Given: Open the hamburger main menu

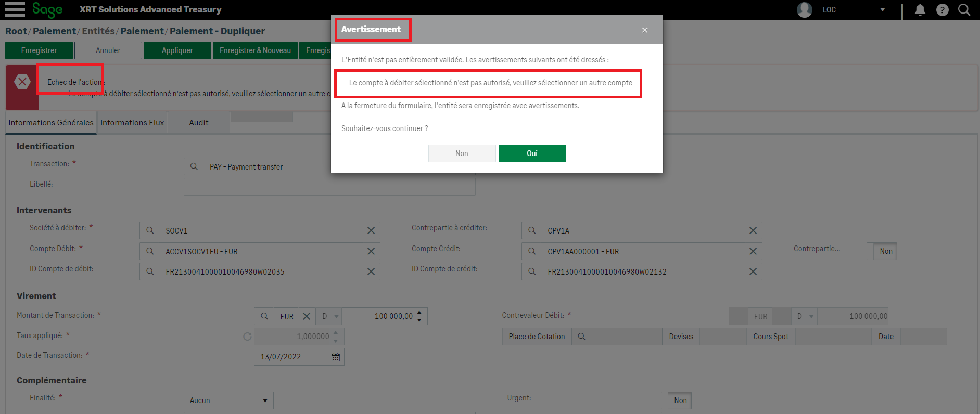Looking at the screenshot, I should pos(15,9).
